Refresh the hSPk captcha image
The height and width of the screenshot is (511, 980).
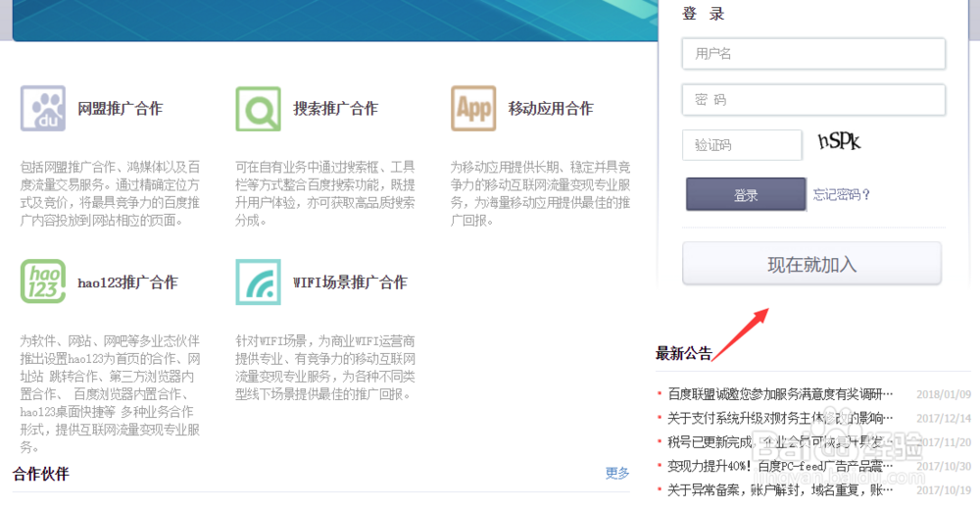pos(840,141)
